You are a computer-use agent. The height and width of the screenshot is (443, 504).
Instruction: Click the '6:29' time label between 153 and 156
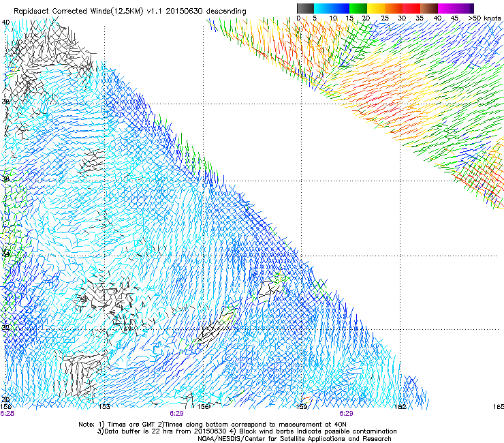point(176,414)
